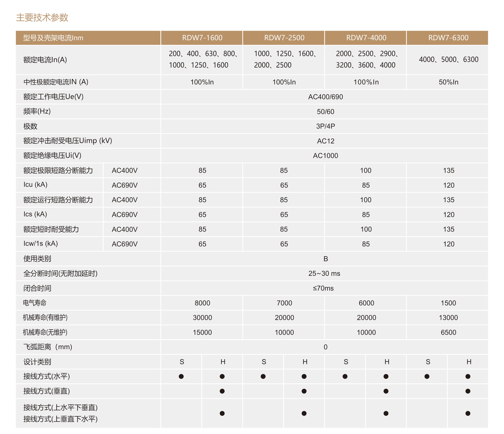This screenshot has width=504, height=434.
Task: Select the 电气寿命 8000 value cell
Action: (202, 303)
